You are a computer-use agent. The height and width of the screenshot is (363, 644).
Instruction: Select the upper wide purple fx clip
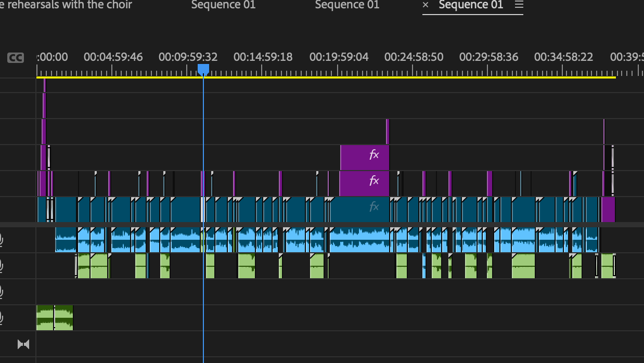coord(365,158)
